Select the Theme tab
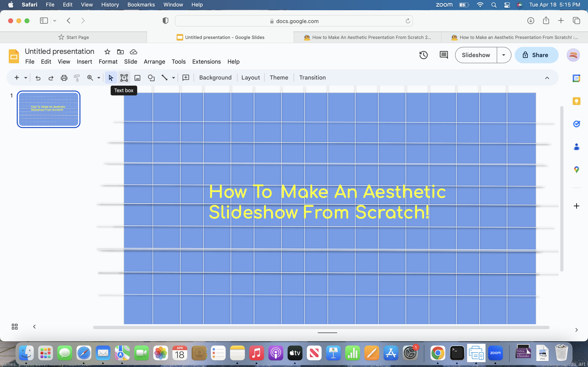Image resolution: width=588 pixels, height=367 pixels. [279, 77]
